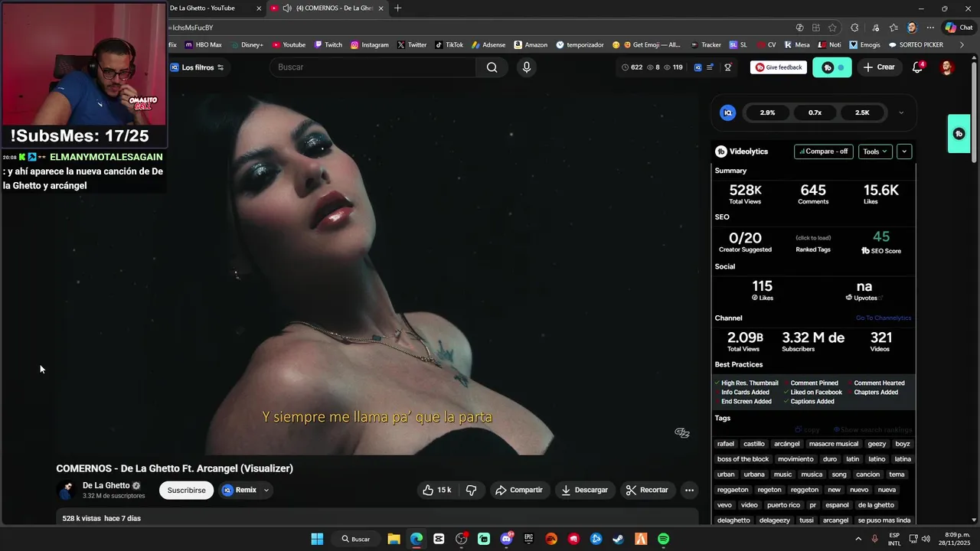This screenshot has height=551, width=980.
Task: Open De La Ghetto channel avatar
Action: (x=67, y=490)
